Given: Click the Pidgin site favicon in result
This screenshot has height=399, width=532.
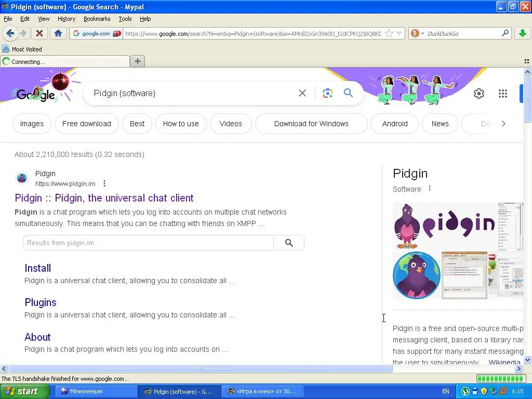Looking at the screenshot, I should (22, 178).
